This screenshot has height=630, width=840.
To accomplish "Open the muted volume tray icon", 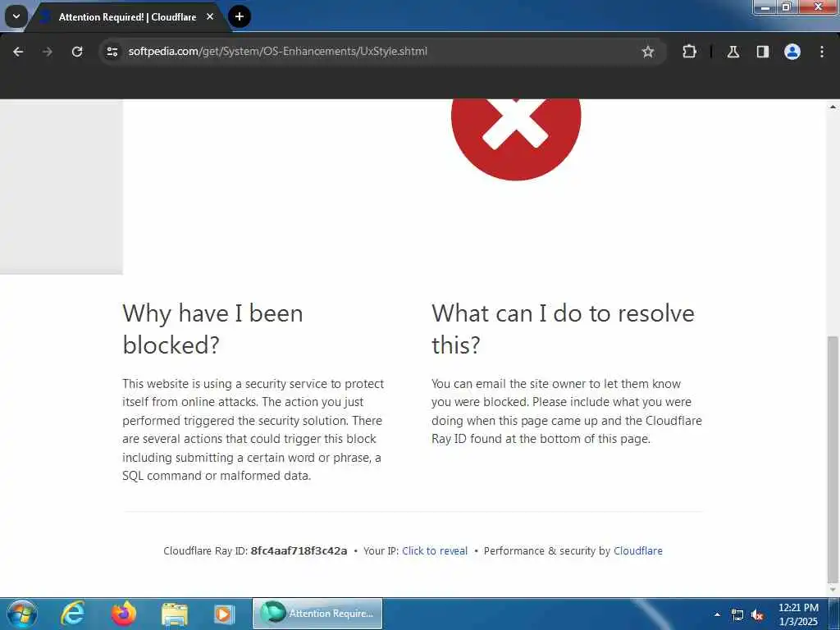I will (x=757, y=615).
